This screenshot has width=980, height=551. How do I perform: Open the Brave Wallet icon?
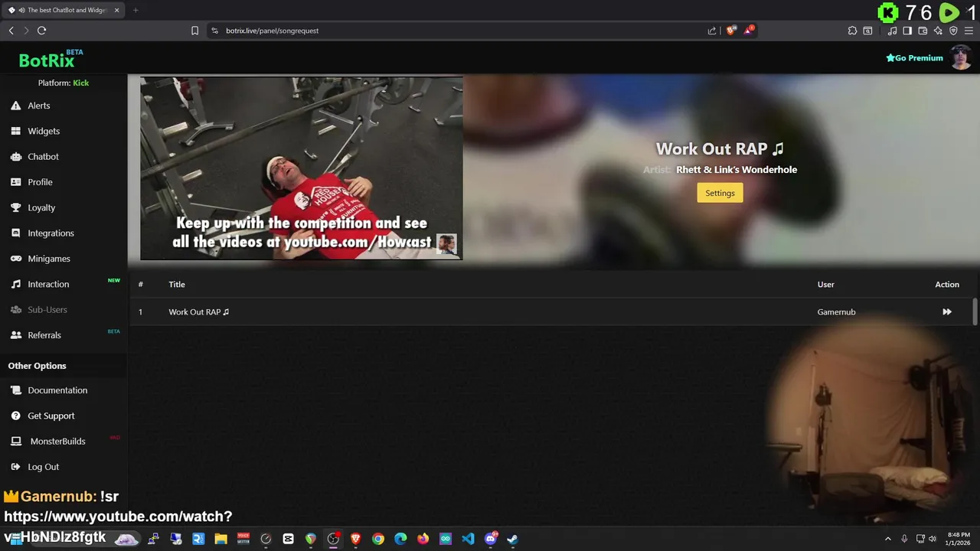point(923,31)
